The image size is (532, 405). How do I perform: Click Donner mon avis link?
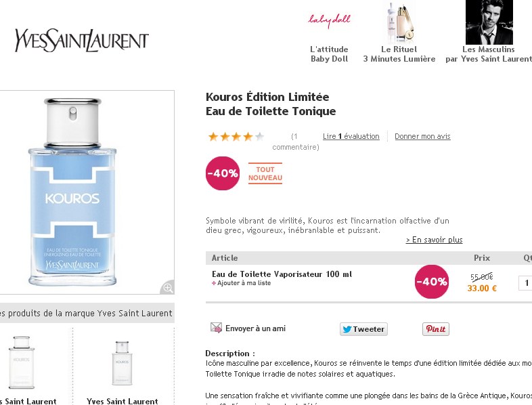pyautogui.click(x=422, y=136)
